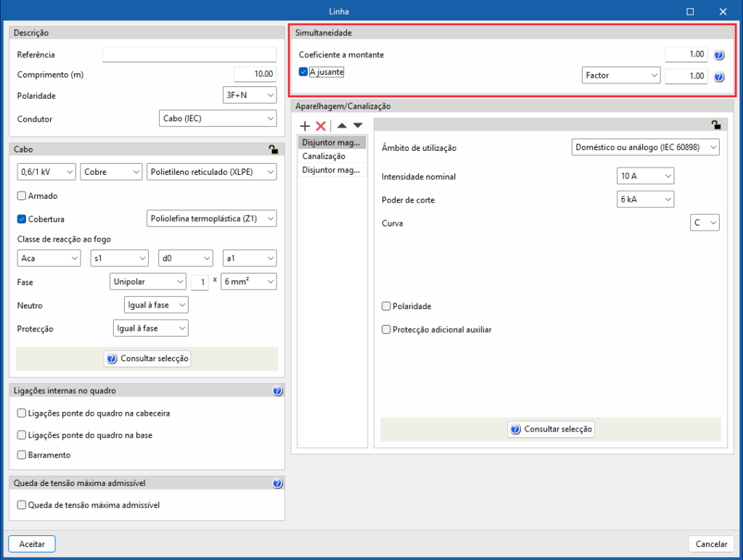Click the Comprimento (m) value field
The height and width of the screenshot is (560, 743).
coord(255,74)
